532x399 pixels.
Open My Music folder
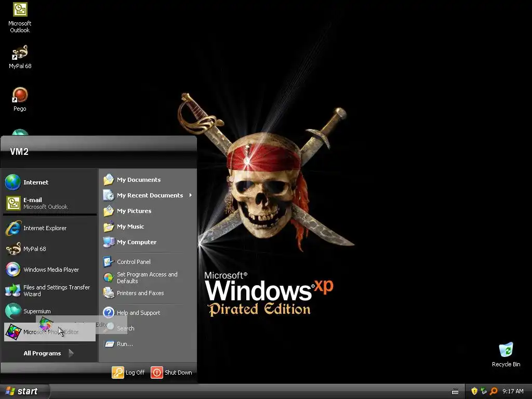pos(148,227)
